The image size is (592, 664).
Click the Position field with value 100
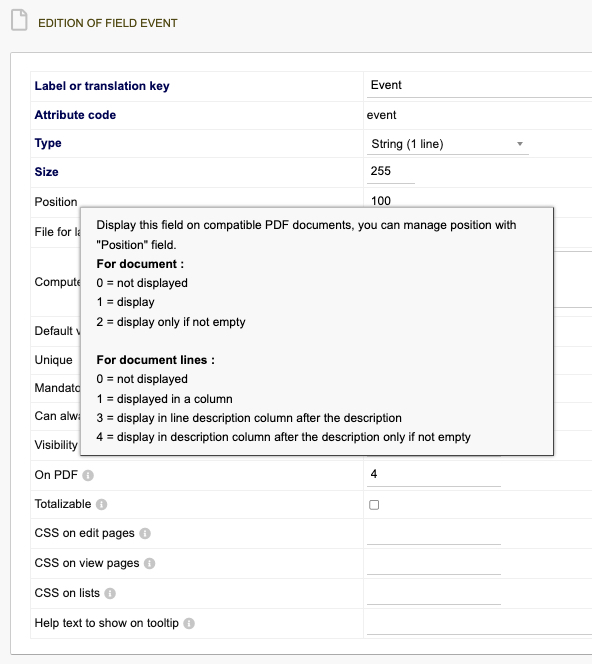(390, 200)
